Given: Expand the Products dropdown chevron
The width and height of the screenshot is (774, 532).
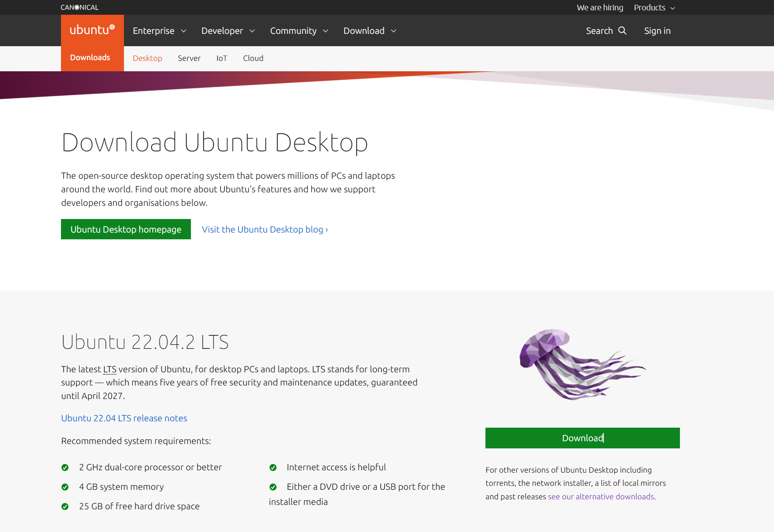Looking at the screenshot, I should [x=673, y=8].
